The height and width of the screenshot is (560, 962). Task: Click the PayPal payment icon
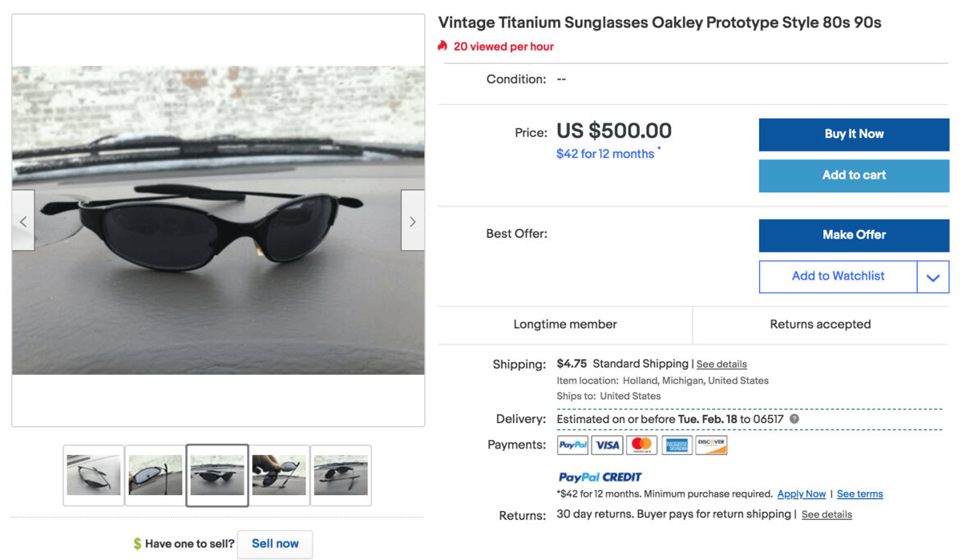click(573, 445)
